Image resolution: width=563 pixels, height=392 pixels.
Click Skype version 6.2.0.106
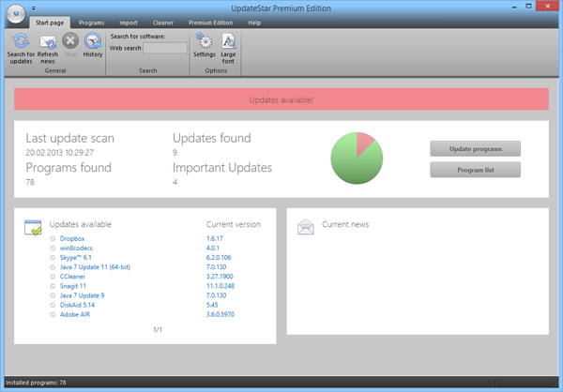pyautogui.click(x=219, y=257)
